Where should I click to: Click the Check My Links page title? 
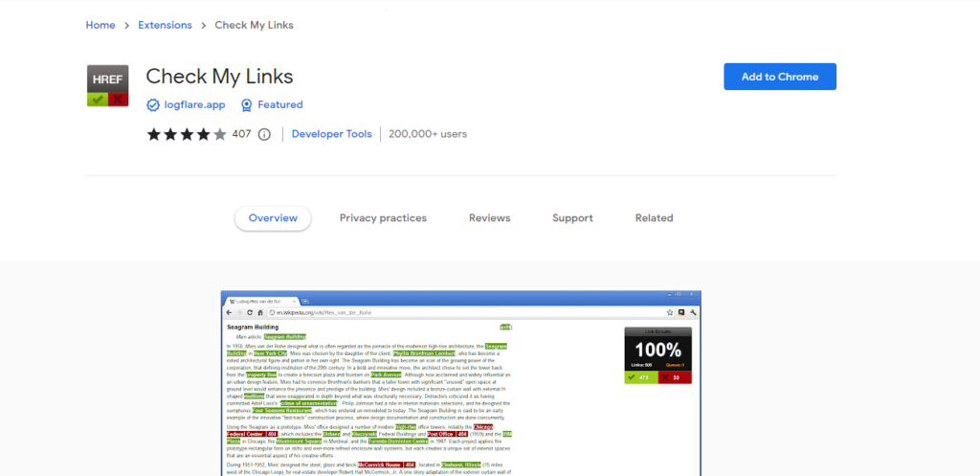click(x=219, y=77)
